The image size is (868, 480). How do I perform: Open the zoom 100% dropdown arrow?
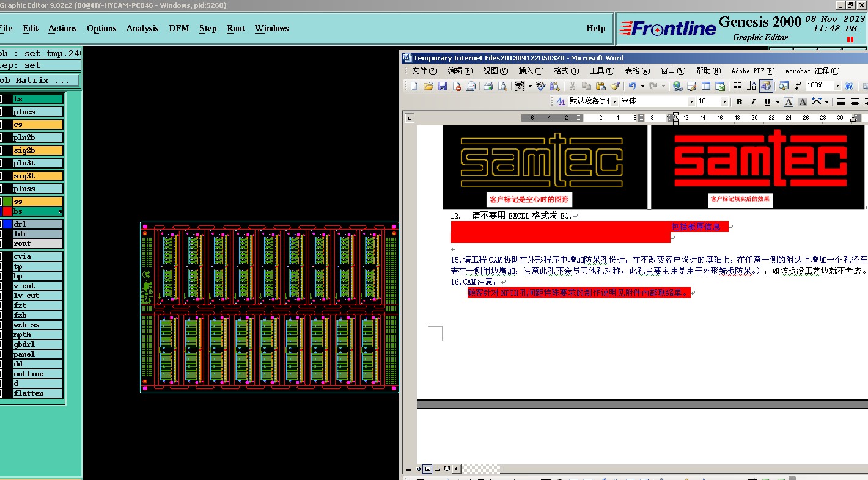click(x=837, y=86)
